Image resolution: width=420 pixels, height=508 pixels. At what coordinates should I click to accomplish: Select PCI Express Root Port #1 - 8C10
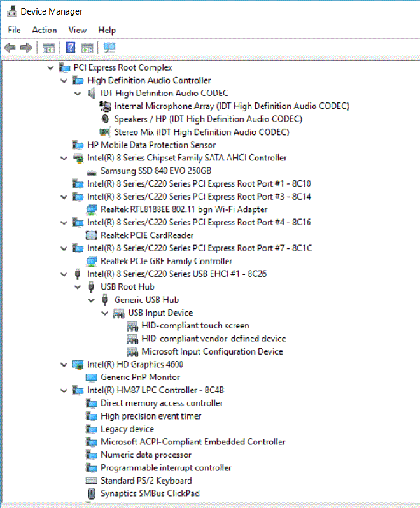point(199,184)
